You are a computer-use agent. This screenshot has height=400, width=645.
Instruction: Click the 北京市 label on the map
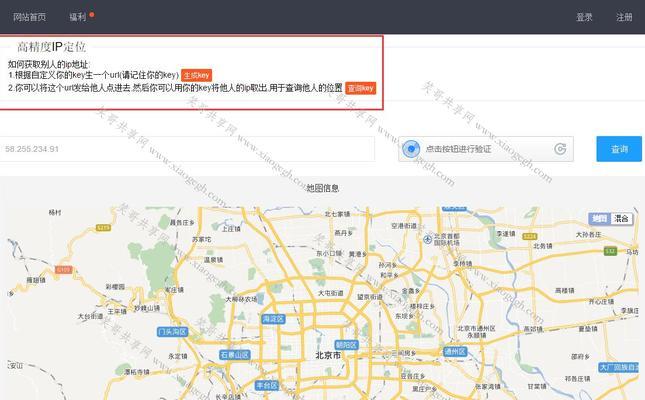tap(328, 355)
